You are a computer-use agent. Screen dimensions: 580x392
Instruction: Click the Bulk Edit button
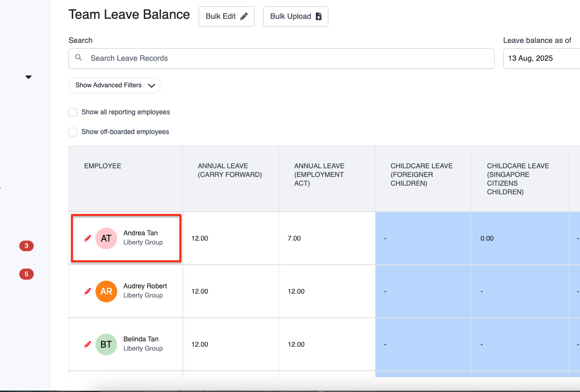click(x=227, y=16)
